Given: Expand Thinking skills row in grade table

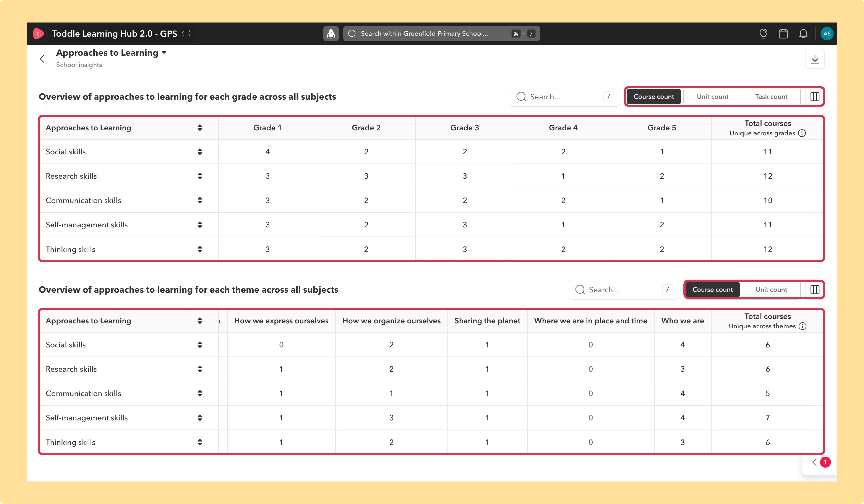Looking at the screenshot, I should point(200,249).
